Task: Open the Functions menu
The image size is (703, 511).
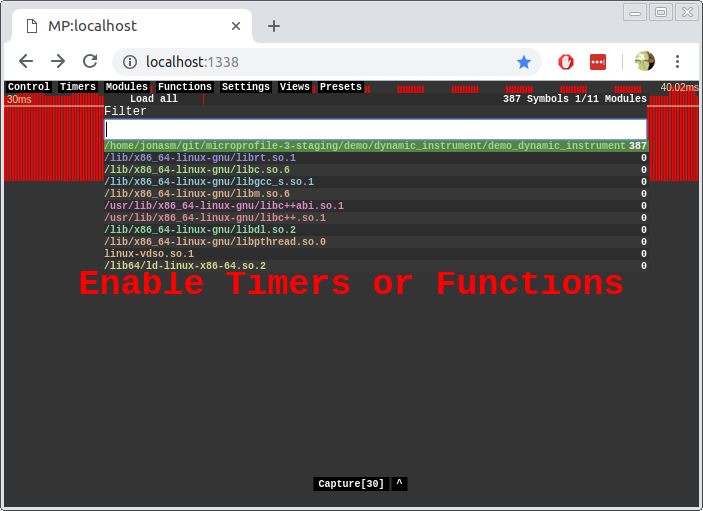Action: 185,87
